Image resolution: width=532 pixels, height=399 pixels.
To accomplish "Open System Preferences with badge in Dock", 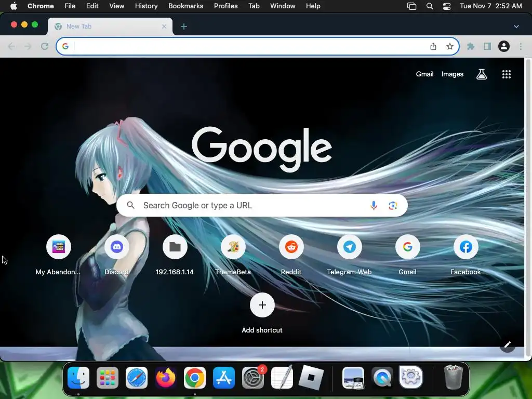I will (253, 377).
